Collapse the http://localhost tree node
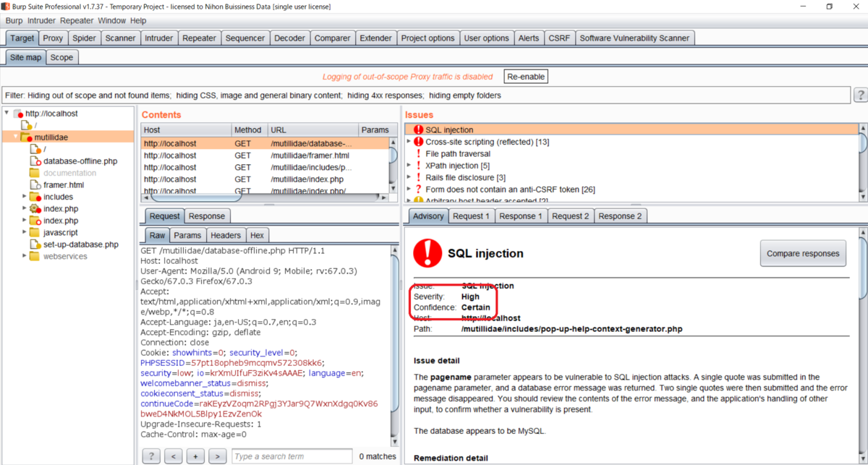Viewport: 868px width, 465px height. coord(7,114)
